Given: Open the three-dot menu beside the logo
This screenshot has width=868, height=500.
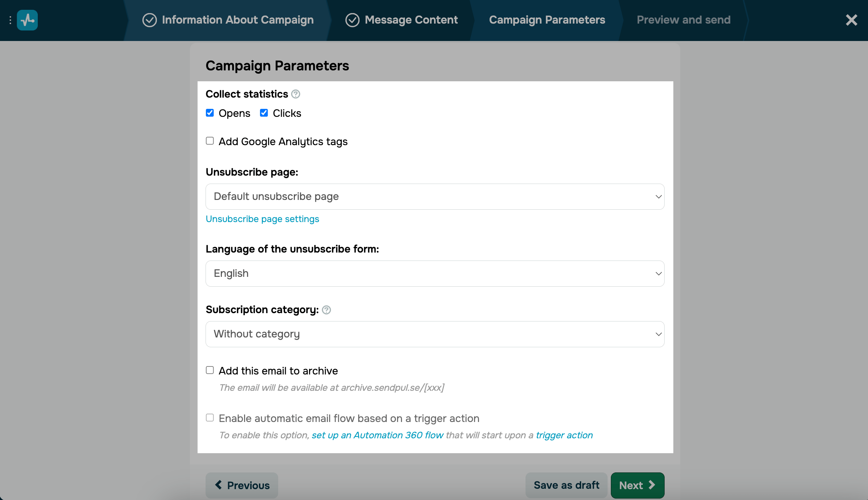Looking at the screenshot, I should coord(10,20).
